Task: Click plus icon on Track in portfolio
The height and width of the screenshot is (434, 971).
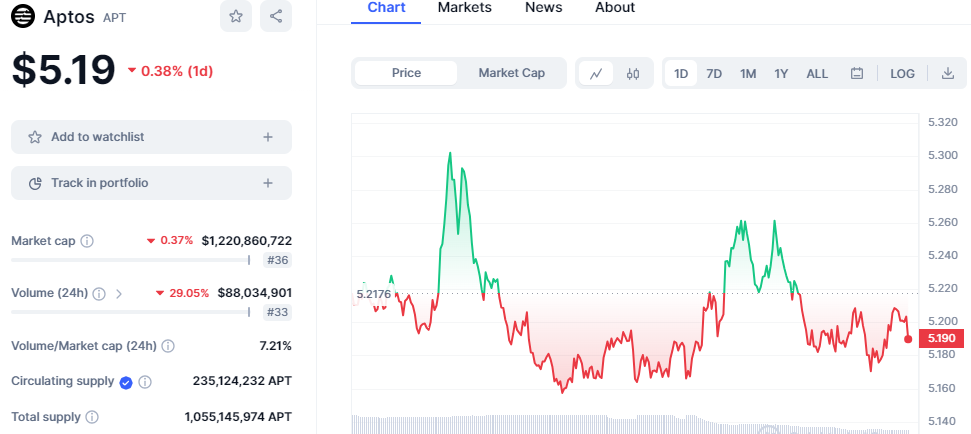Action: (x=268, y=183)
